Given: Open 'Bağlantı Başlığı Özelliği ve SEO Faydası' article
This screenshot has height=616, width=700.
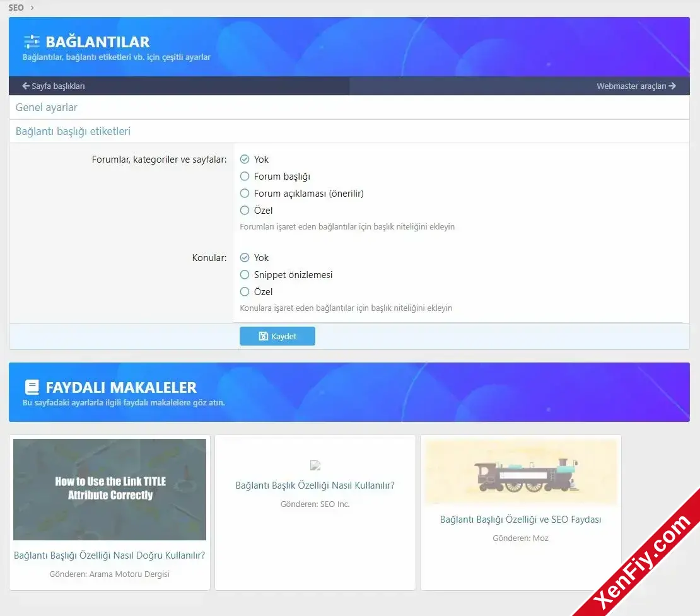Looking at the screenshot, I should [x=520, y=520].
